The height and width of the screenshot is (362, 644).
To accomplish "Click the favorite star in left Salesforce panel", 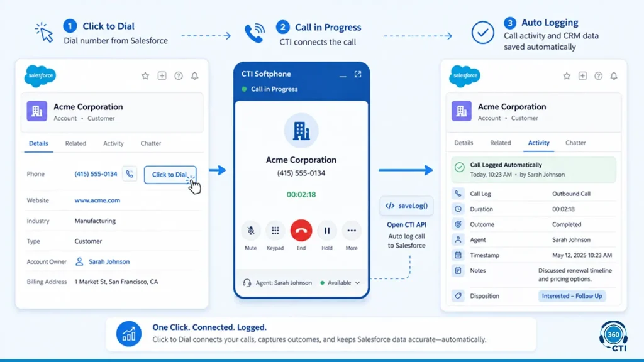I will tap(145, 75).
